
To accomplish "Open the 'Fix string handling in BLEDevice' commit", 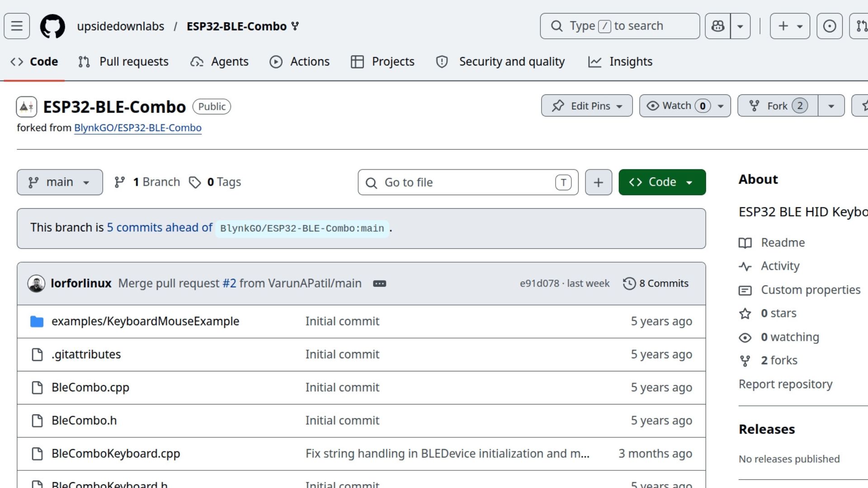I will [448, 453].
